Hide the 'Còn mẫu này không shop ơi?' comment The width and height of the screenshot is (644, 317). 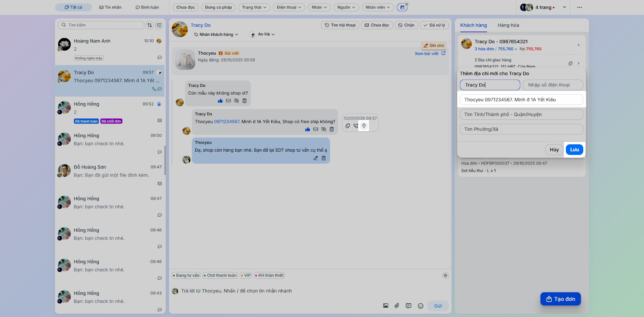coord(236,101)
